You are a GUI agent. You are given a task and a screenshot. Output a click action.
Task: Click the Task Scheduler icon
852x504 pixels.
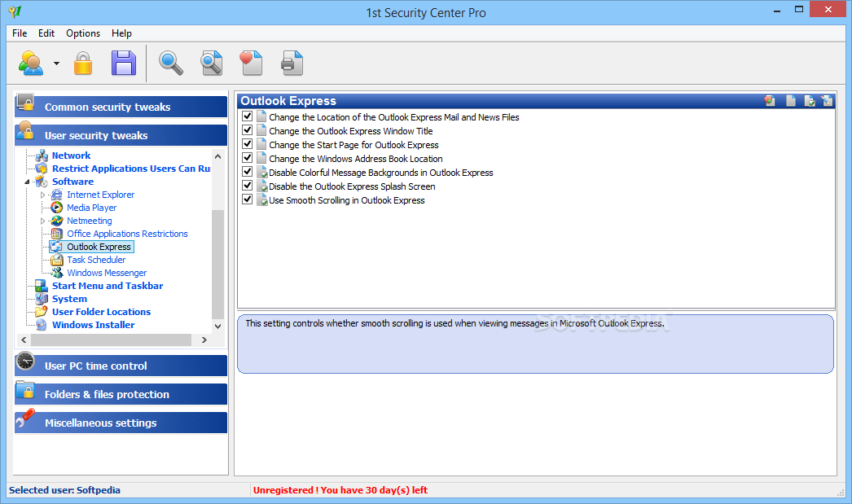(57, 260)
